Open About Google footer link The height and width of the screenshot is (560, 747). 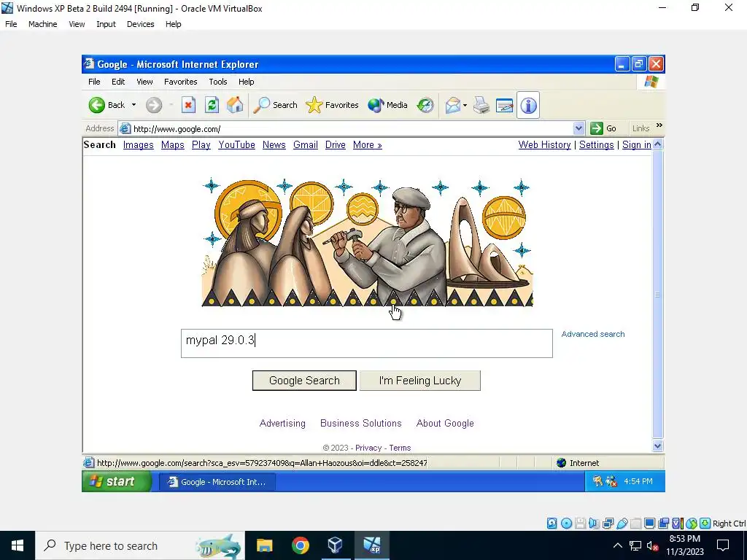pos(445,424)
